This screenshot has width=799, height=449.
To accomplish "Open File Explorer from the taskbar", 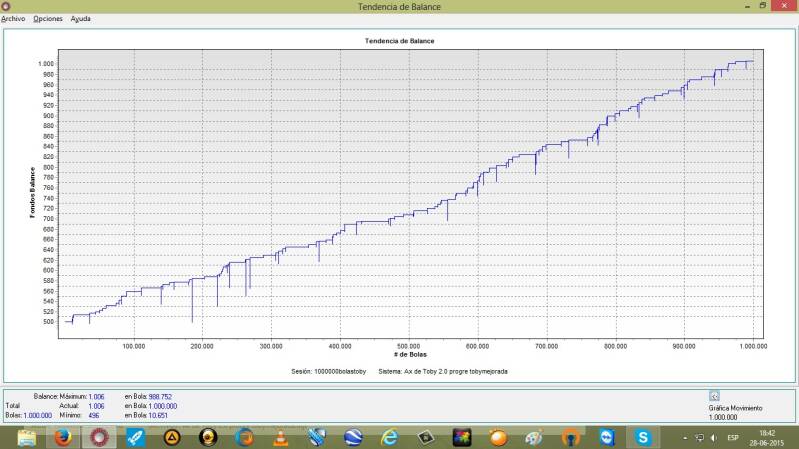I will (26, 437).
